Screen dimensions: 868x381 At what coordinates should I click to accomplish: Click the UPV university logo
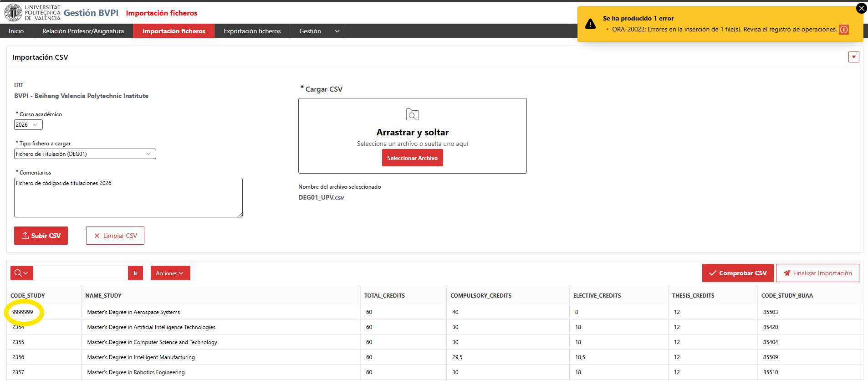pyautogui.click(x=33, y=13)
